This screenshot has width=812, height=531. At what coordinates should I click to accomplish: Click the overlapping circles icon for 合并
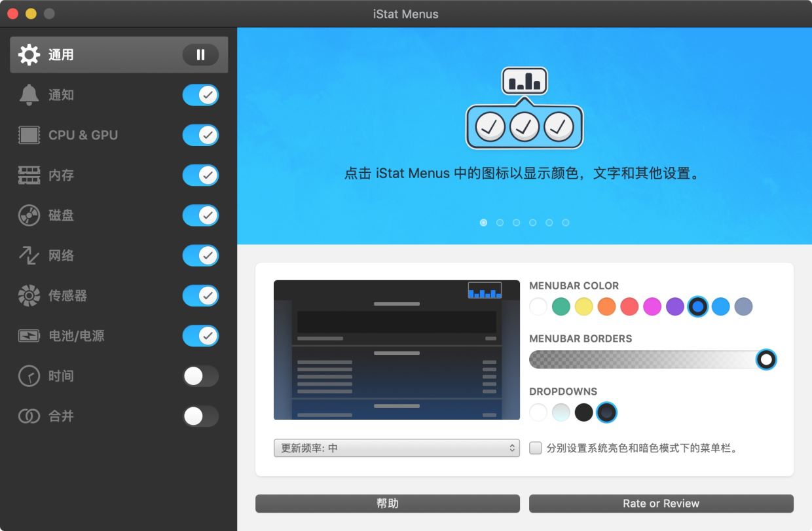click(x=29, y=416)
